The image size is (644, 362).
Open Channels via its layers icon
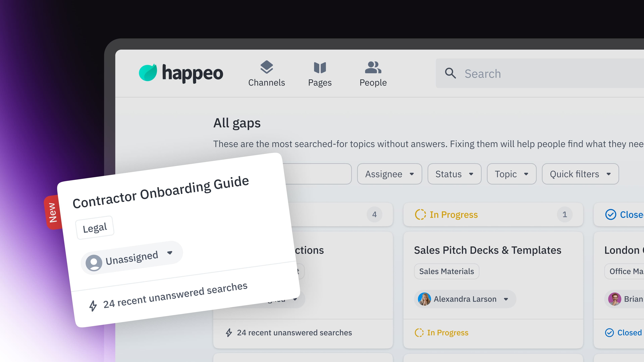click(x=266, y=67)
